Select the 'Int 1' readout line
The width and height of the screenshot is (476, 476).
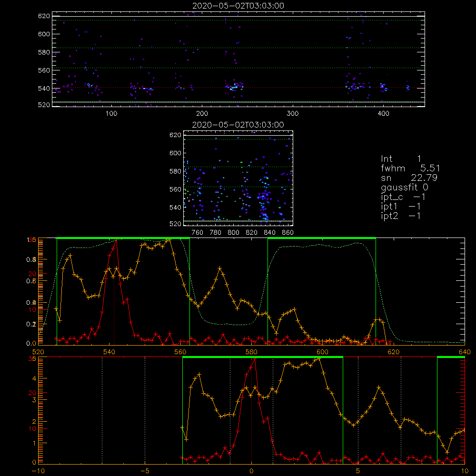[x=401, y=159]
